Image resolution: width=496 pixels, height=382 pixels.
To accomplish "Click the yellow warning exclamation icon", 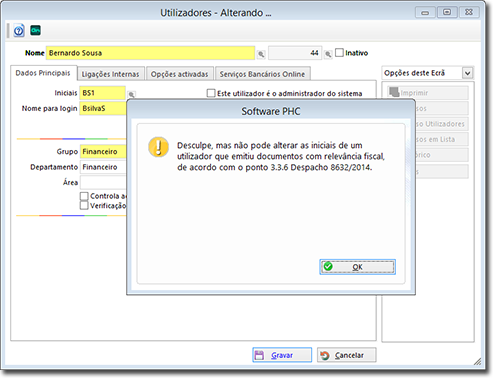I will tap(158, 147).
